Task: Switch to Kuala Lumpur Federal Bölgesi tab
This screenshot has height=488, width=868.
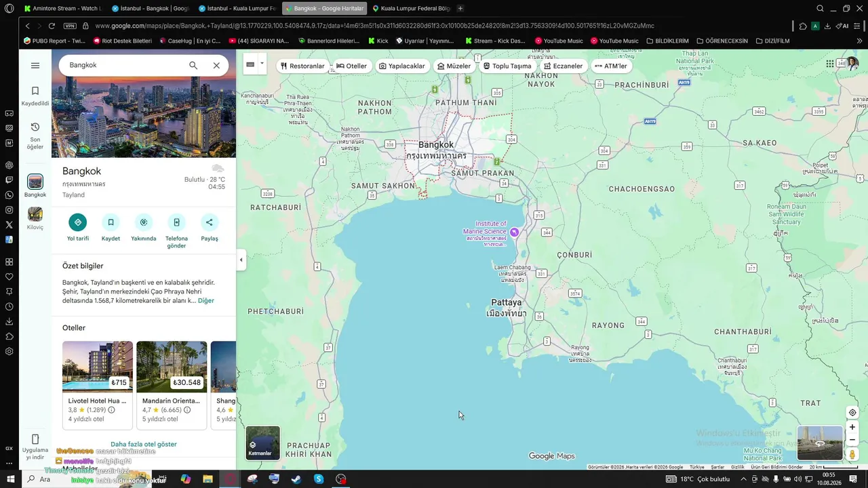Action: pyautogui.click(x=411, y=8)
